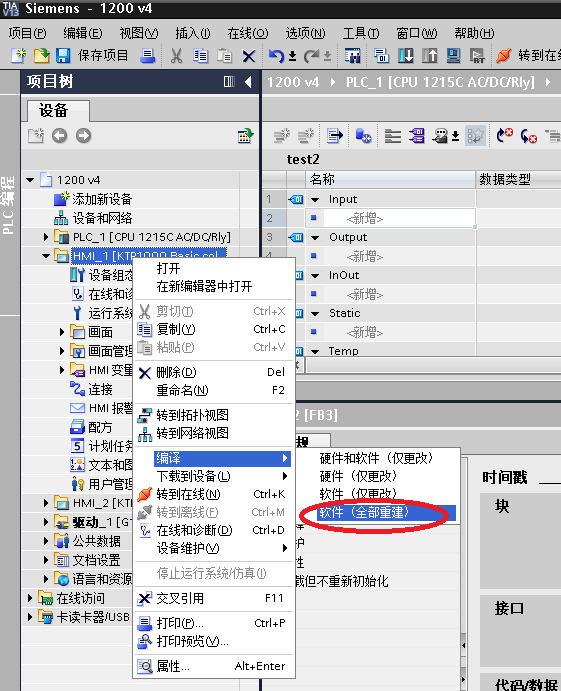Choose 在线和诊断 in context menu
The width and height of the screenshot is (561, 691).
[x=212, y=530]
